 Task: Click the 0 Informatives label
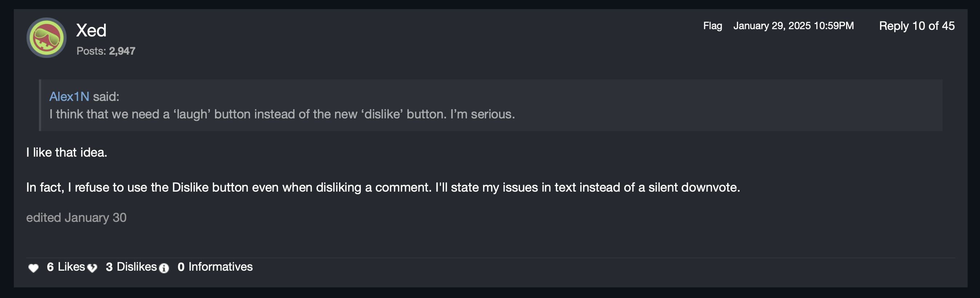click(215, 267)
